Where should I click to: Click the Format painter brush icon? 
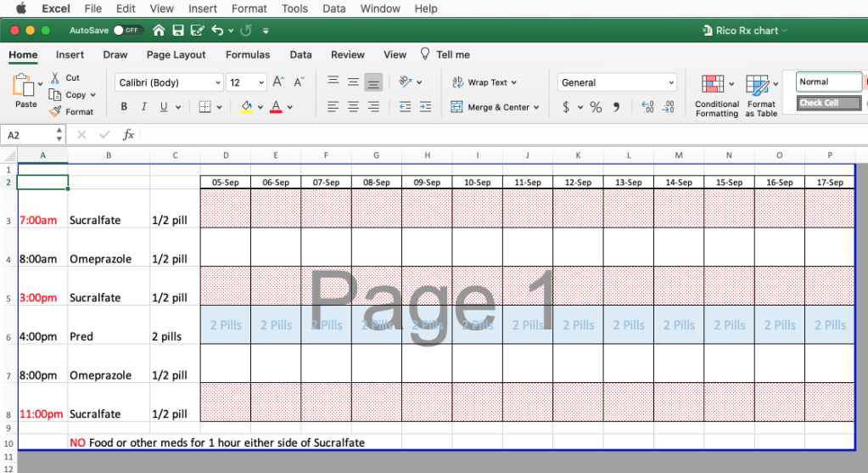pyautogui.click(x=55, y=111)
